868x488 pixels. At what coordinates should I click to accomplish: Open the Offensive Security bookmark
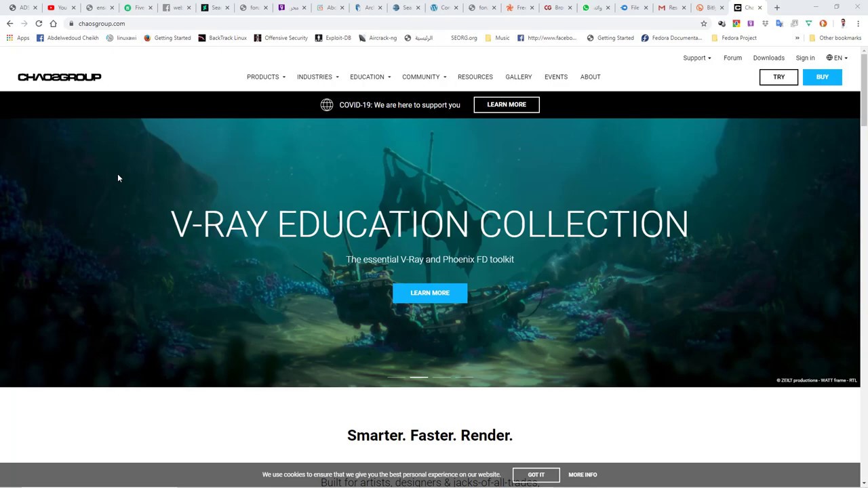[280, 38]
